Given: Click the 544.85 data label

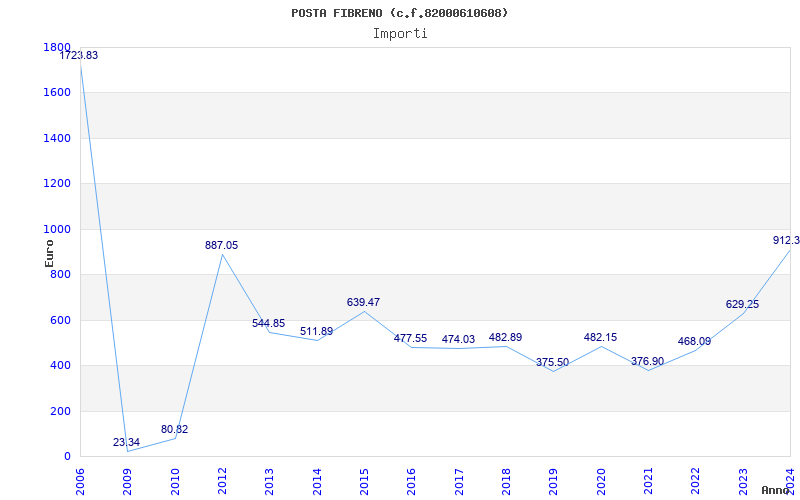Looking at the screenshot, I should click(x=268, y=323).
